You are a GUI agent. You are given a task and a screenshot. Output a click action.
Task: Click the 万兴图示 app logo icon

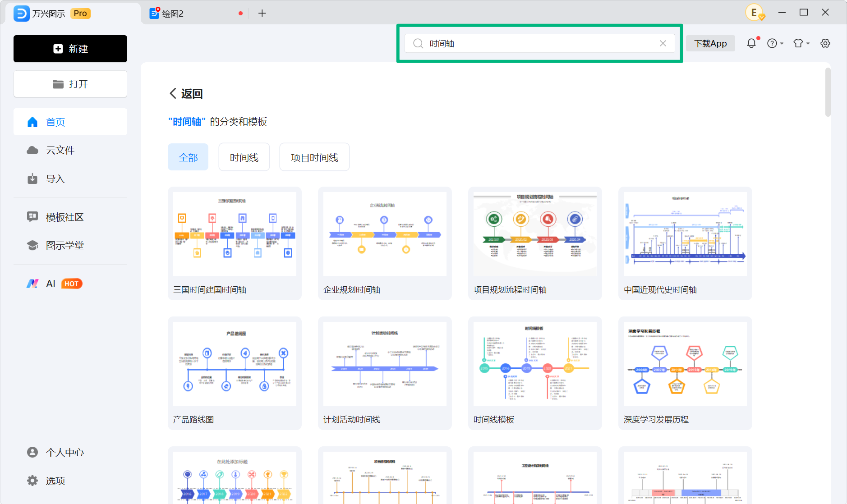pyautogui.click(x=21, y=14)
